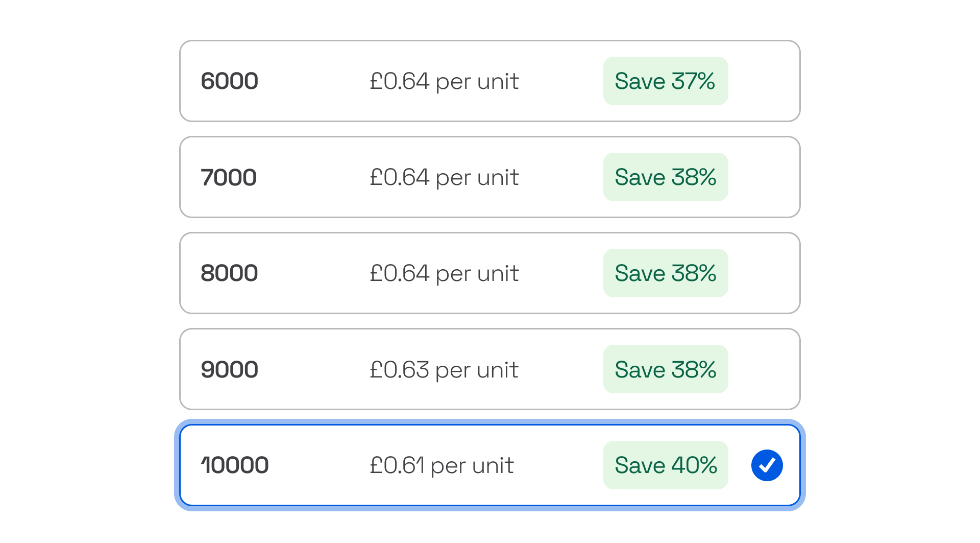Click the bold 9000 quantity label

[x=229, y=369]
